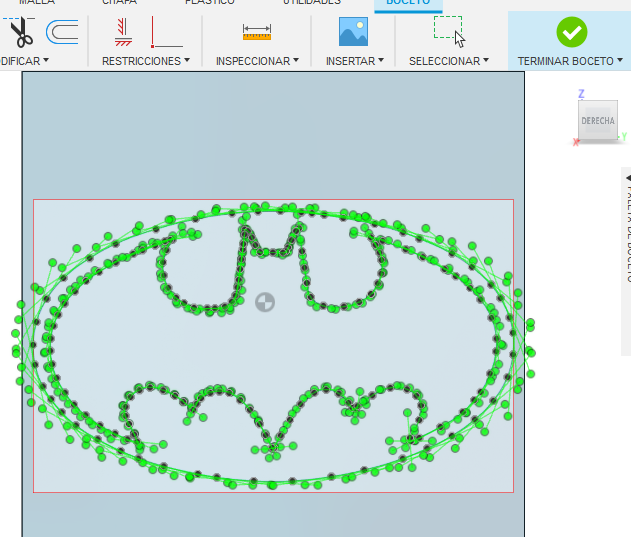The width and height of the screenshot is (631, 537).
Task: Switch to the UTILIDADES tab
Action: (x=312, y=2)
